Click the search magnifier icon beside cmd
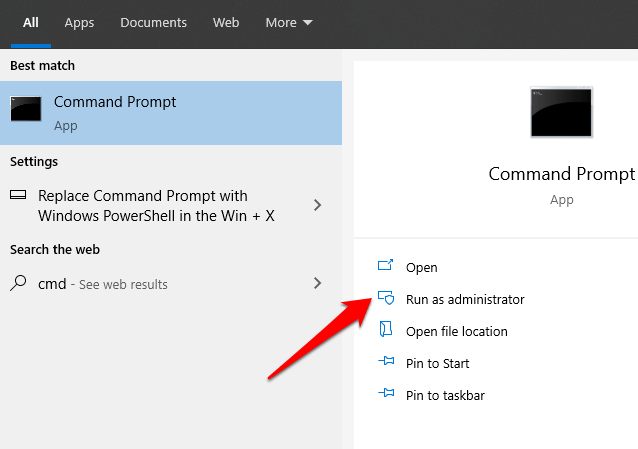 19,283
